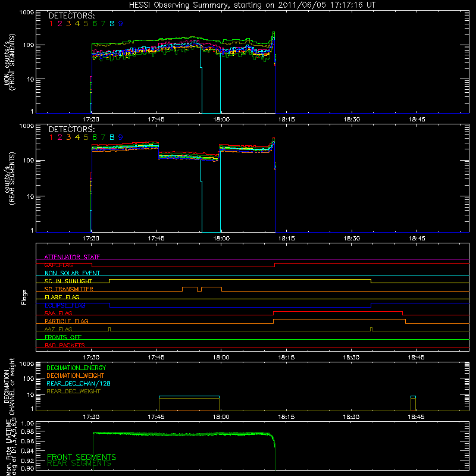Click the DETECTORS: label in the front segments panel
The width and height of the screenshot is (476, 476).
tap(72, 16)
